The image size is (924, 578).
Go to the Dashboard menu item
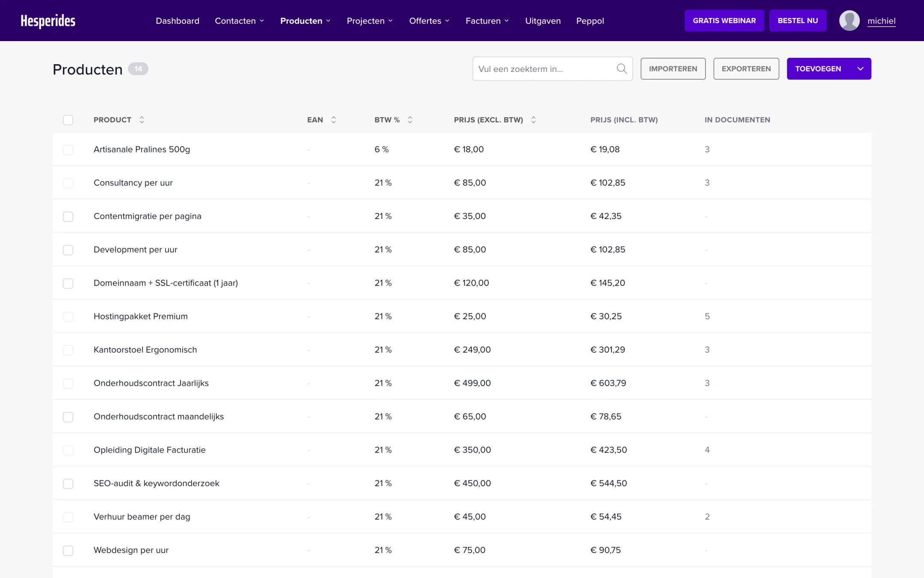[x=178, y=21]
